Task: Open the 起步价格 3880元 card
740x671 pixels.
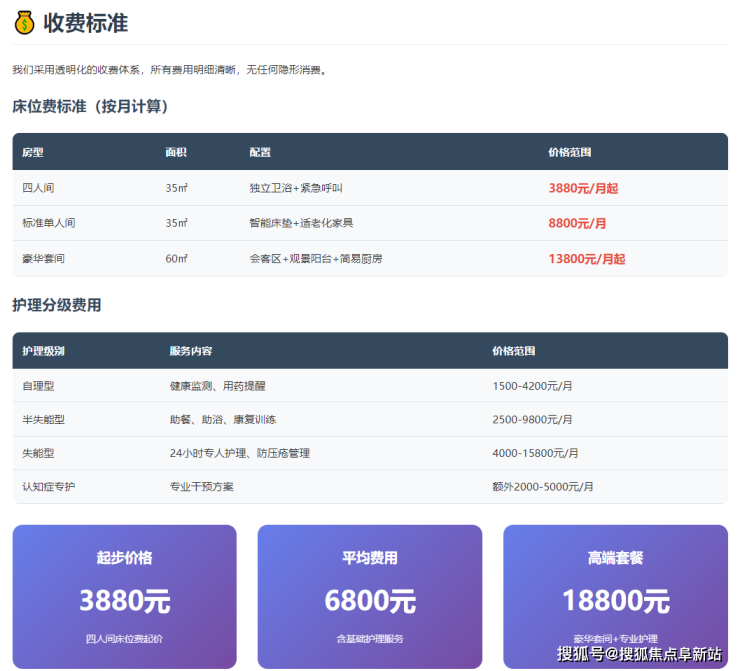Action: pyautogui.click(x=124, y=595)
